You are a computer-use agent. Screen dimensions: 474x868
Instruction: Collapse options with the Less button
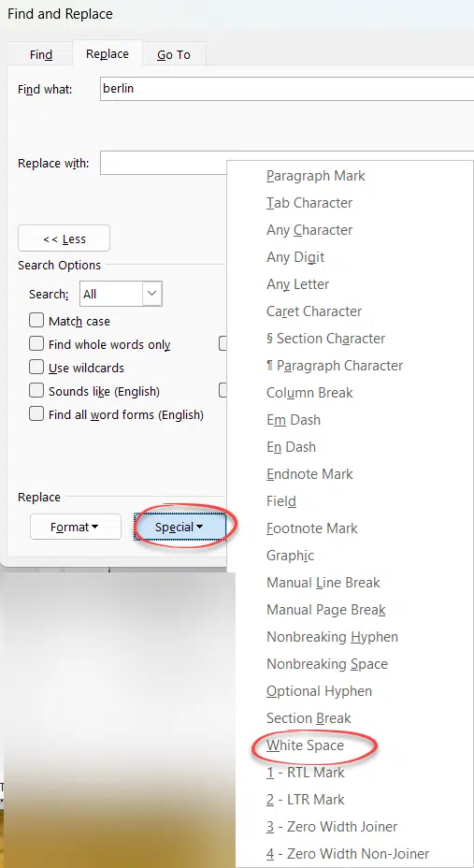(65, 239)
